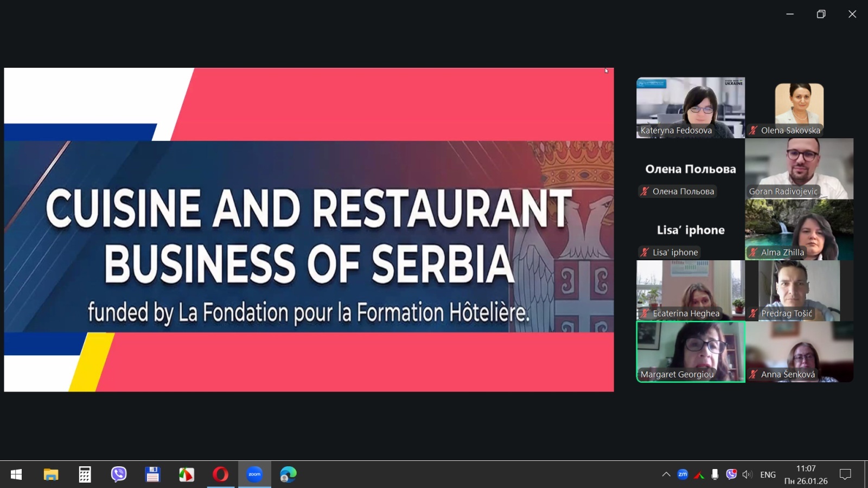Screen dimensions: 868x488
Task: Open File Explorer from the taskbar
Action: (x=51, y=474)
